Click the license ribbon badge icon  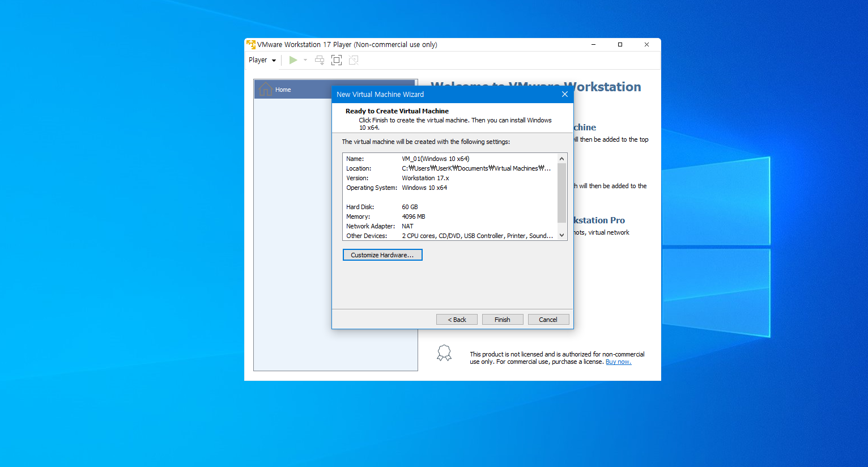tap(444, 353)
